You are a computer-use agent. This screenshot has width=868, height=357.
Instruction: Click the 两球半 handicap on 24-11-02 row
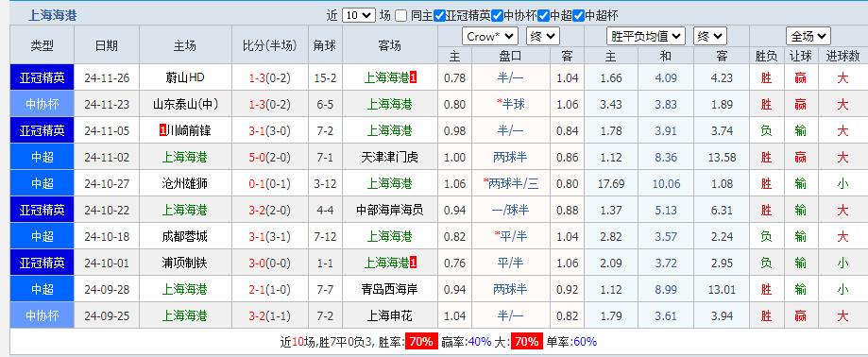[x=510, y=157]
